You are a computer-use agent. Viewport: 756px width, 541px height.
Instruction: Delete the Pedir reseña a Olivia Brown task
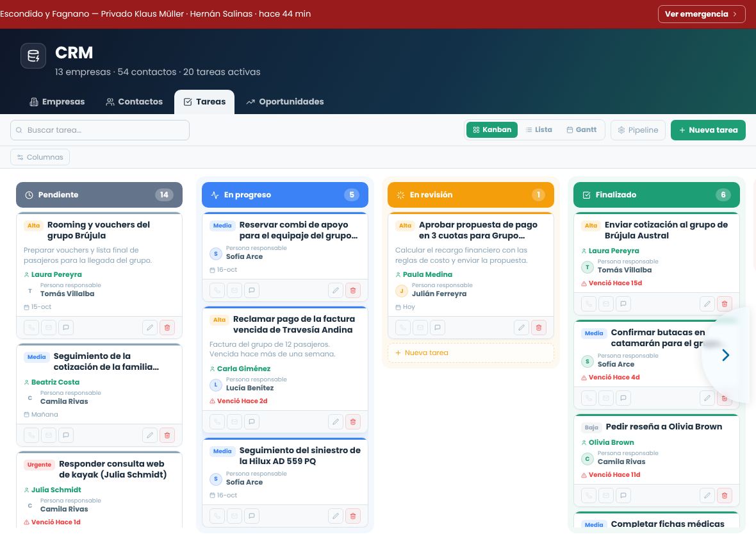pos(724,495)
